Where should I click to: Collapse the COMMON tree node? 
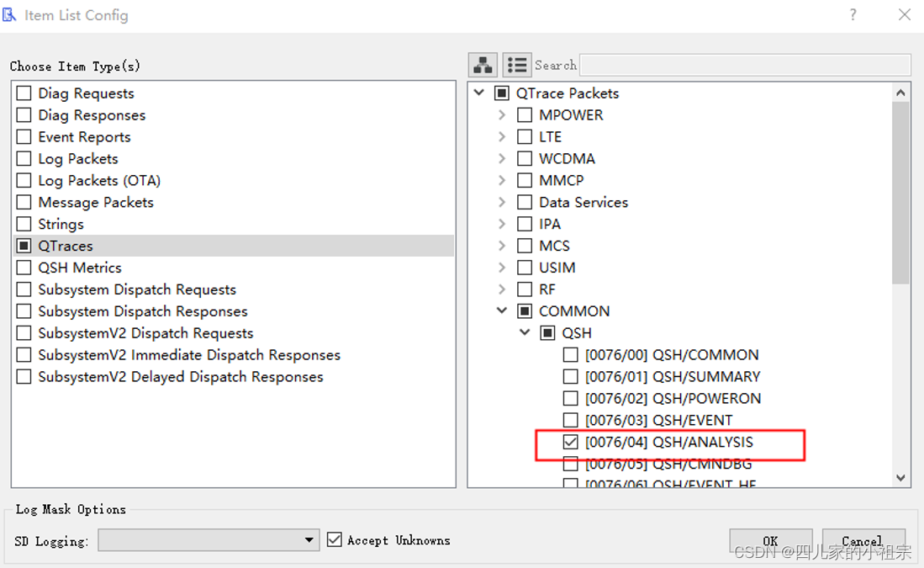coord(502,311)
